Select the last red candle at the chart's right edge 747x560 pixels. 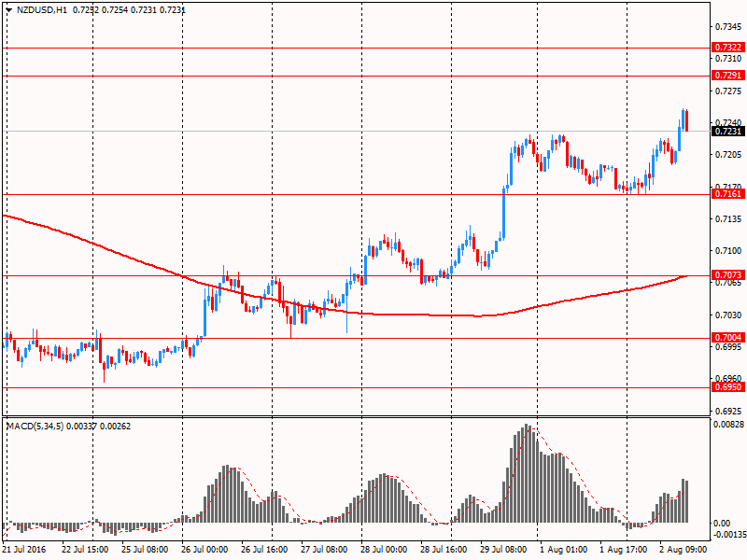686,121
